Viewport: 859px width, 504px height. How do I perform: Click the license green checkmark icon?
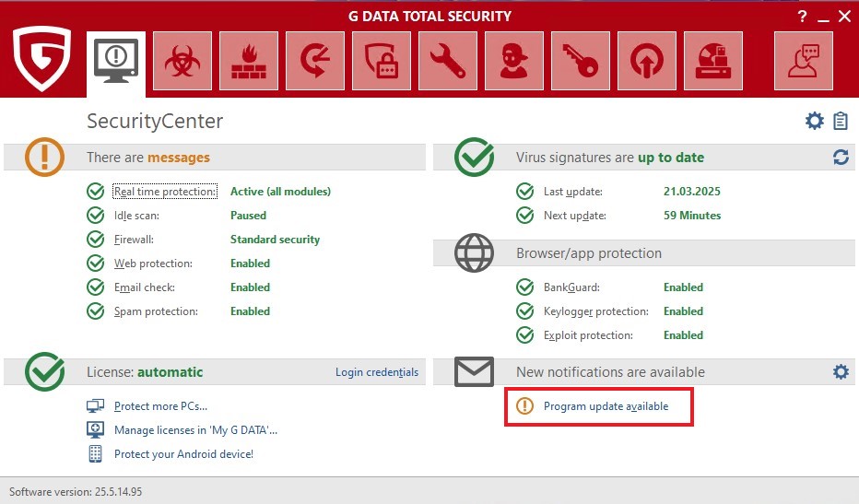tap(44, 371)
